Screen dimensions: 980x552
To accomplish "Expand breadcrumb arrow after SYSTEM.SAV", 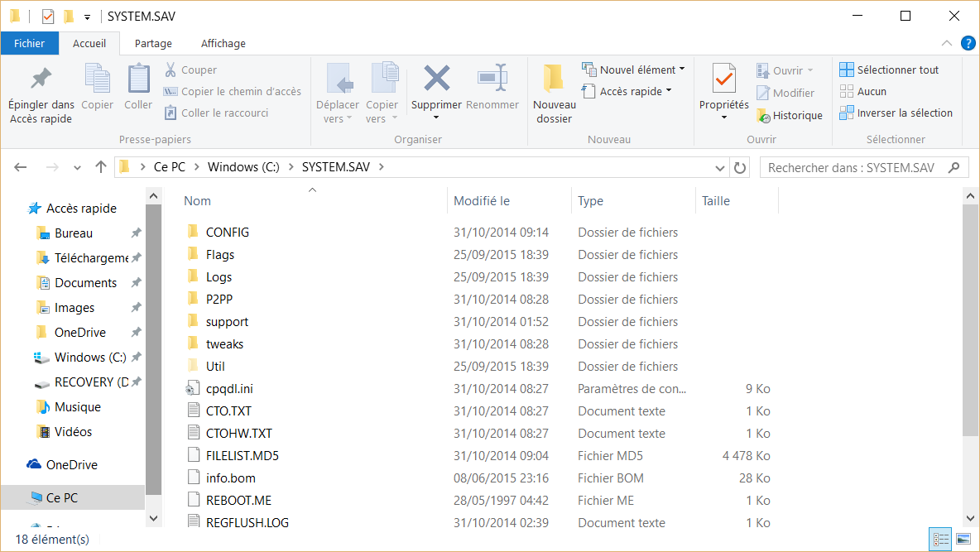I will (x=382, y=167).
